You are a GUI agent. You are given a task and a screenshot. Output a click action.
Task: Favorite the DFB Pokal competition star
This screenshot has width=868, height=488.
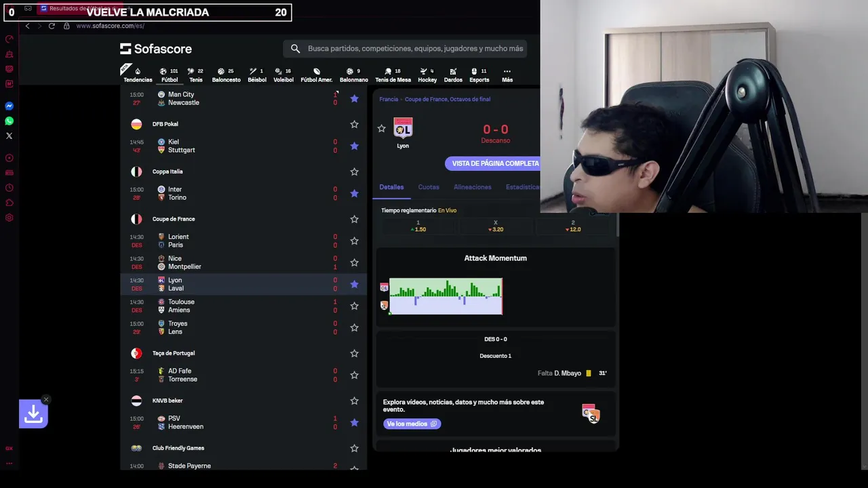tap(354, 124)
